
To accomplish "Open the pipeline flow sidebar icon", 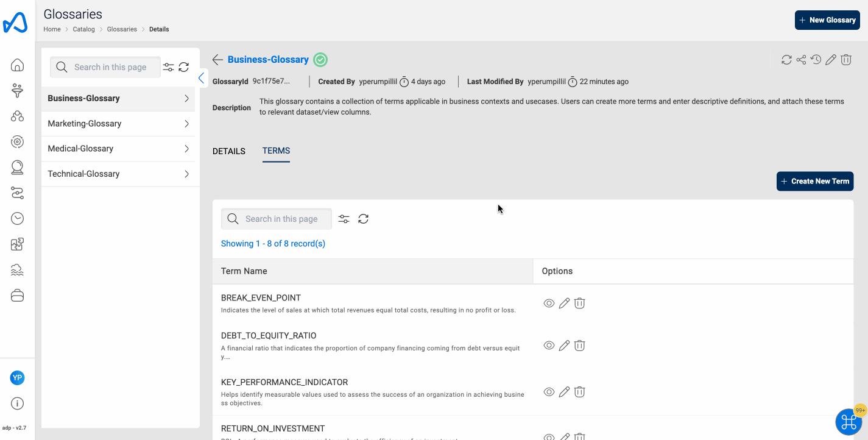I will (x=18, y=193).
